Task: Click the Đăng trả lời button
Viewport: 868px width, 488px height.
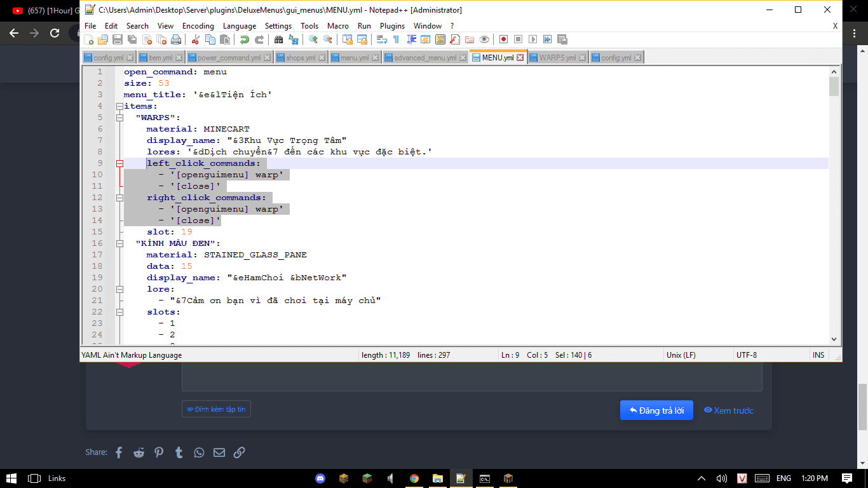Action: tap(656, 410)
